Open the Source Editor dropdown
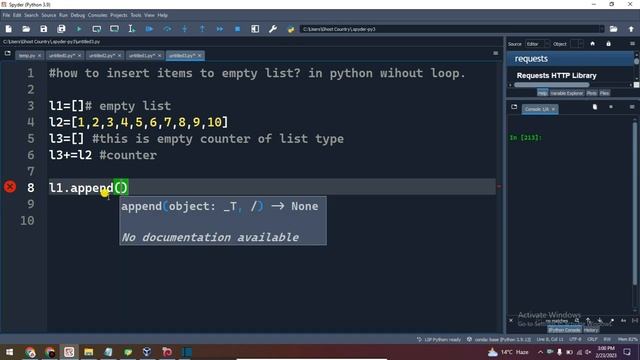 (537, 44)
